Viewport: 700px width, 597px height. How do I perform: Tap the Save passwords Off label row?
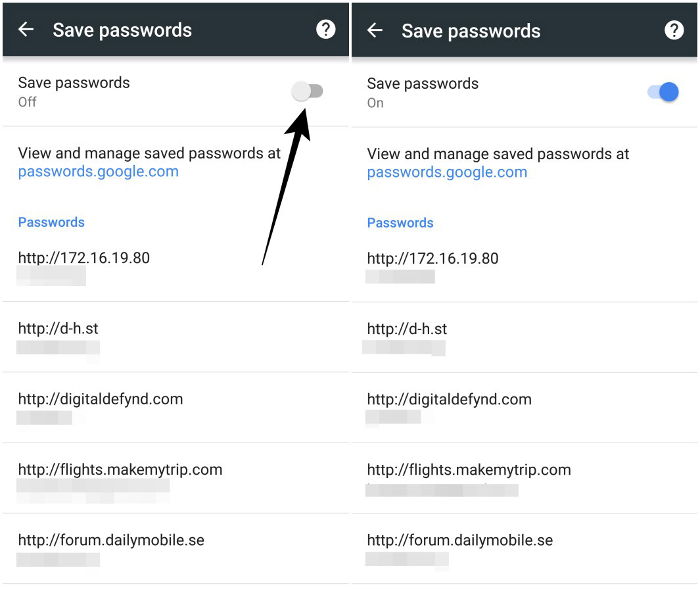[74, 91]
